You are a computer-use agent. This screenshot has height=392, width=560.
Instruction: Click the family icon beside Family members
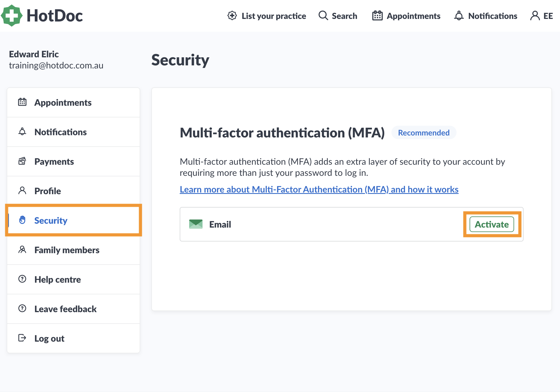click(22, 250)
